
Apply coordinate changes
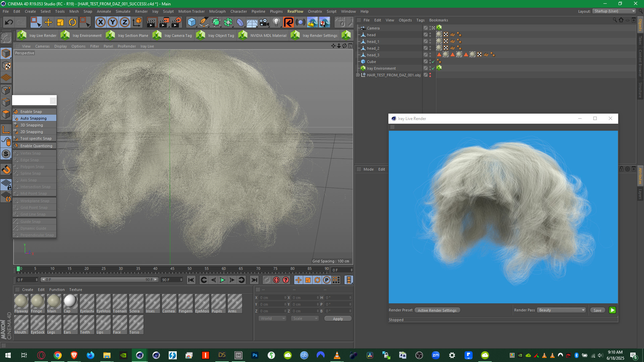coord(338,319)
